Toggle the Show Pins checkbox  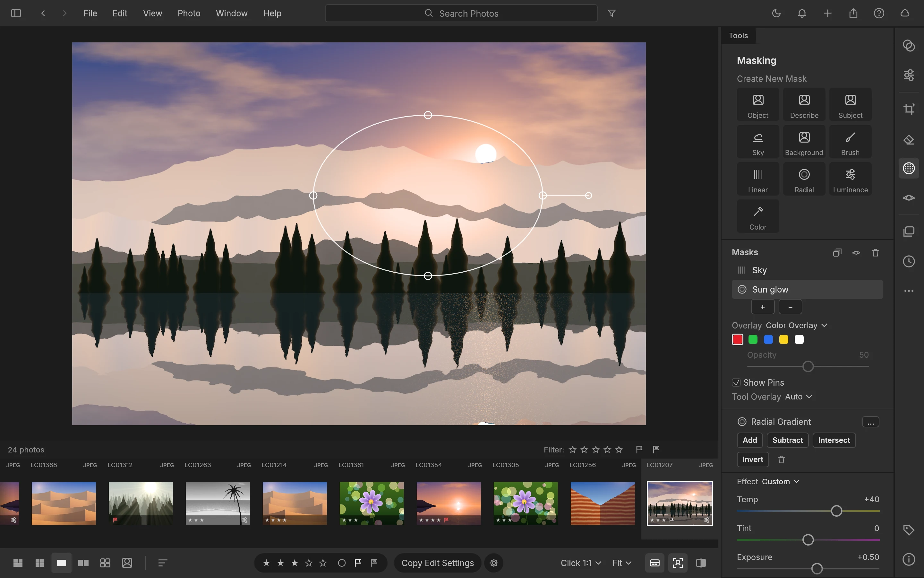(736, 383)
